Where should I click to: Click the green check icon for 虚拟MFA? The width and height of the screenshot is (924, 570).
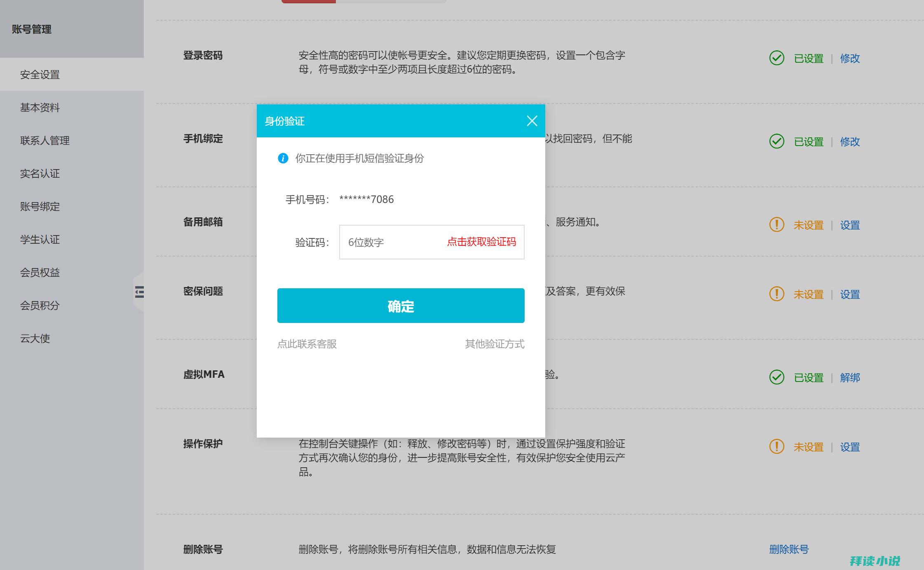pyautogui.click(x=777, y=377)
